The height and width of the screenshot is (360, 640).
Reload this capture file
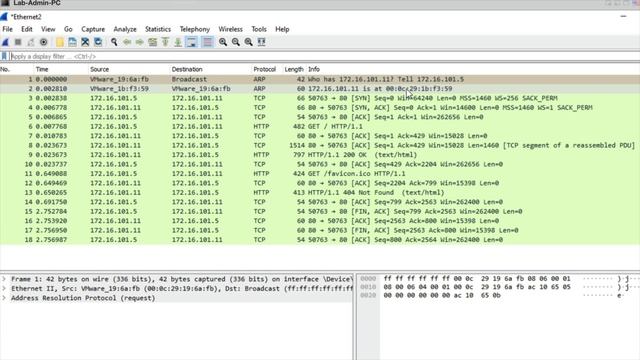(98, 42)
